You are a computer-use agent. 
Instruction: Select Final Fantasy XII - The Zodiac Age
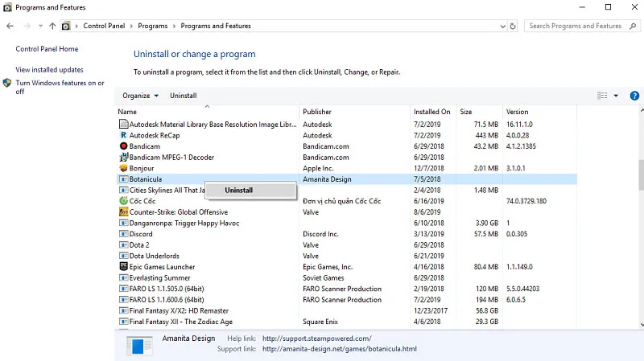[346, 322]
